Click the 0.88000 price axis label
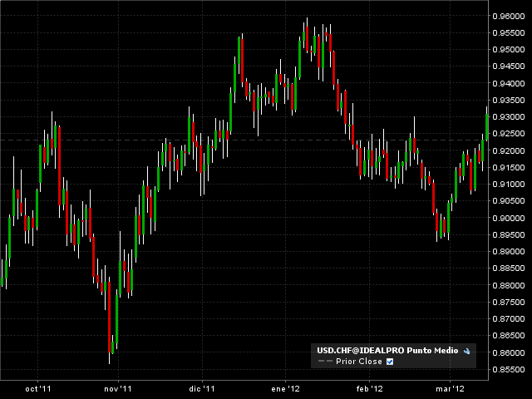 pyautogui.click(x=509, y=285)
